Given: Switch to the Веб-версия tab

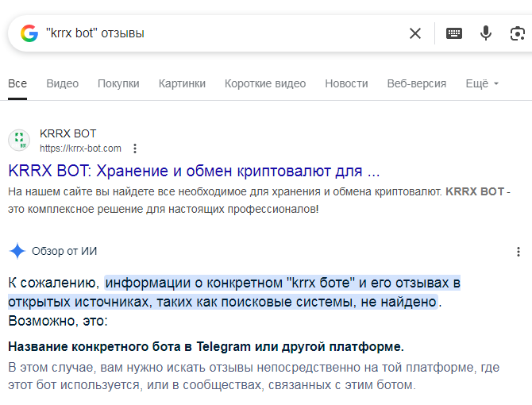Looking at the screenshot, I should (x=417, y=83).
